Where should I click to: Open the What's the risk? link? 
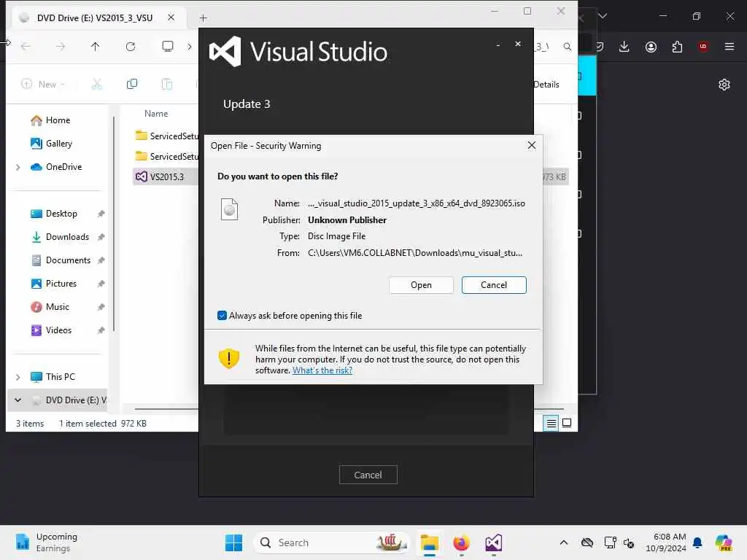coord(322,370)
